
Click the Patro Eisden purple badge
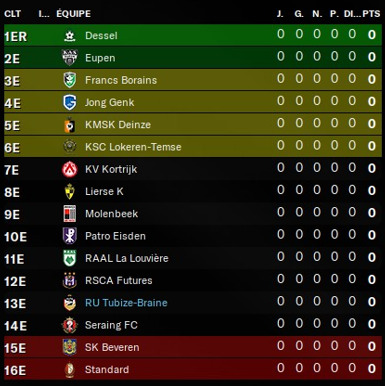70,236
